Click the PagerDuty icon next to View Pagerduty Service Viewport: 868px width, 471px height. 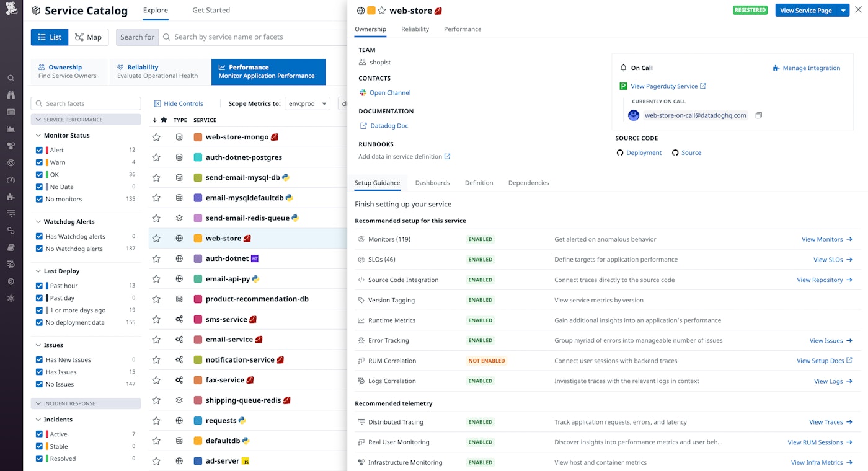[x=623, y=86]
